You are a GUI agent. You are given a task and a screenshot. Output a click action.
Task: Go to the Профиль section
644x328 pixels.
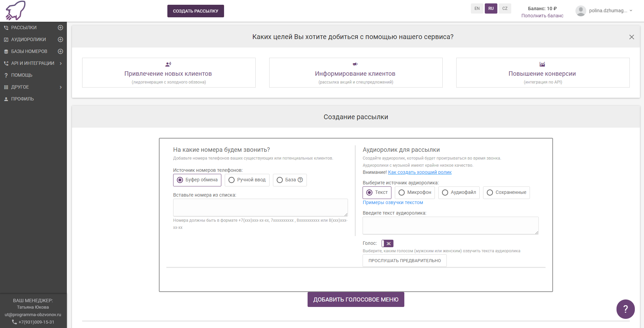coord(22,99)
